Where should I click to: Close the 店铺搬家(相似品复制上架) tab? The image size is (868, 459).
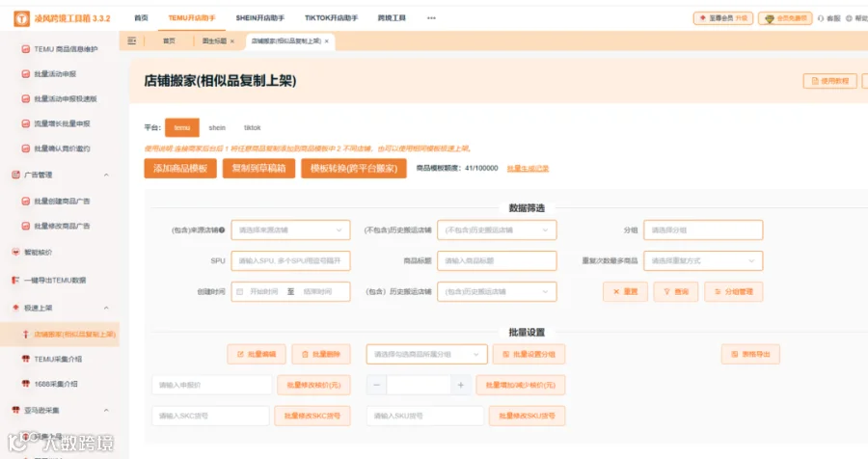point(327,41)
